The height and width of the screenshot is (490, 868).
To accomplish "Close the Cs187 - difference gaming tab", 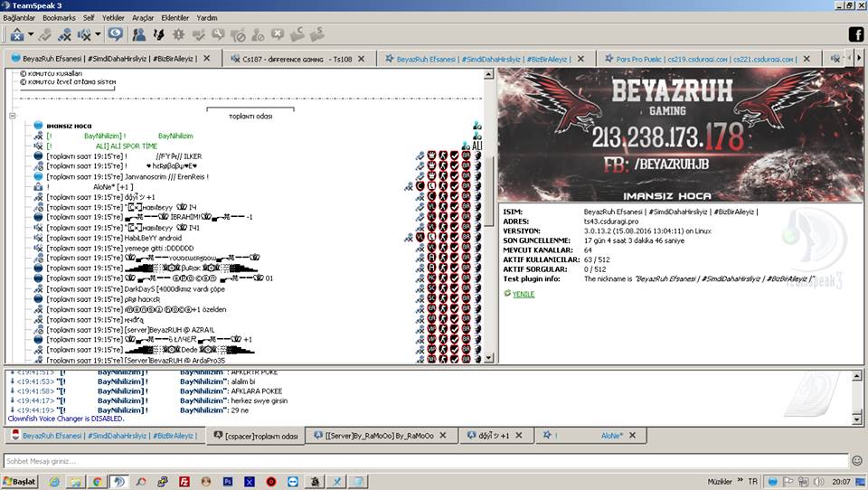I will [362, 59].
